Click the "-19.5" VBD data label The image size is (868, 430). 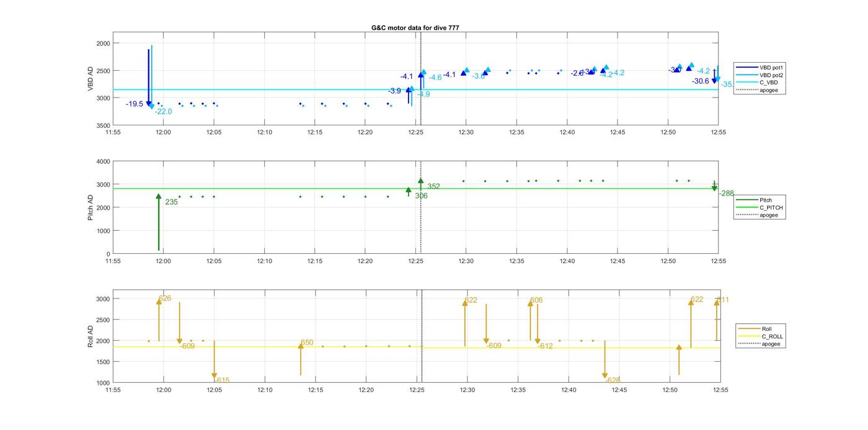(135, 104)
